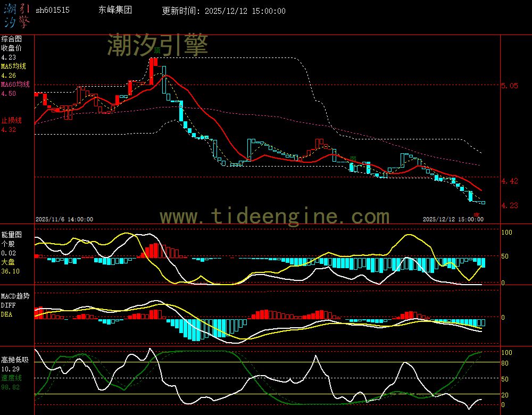532x415 pixels.
Task: Toggle the MA5均线 legend entry
Action: point(13,67)
